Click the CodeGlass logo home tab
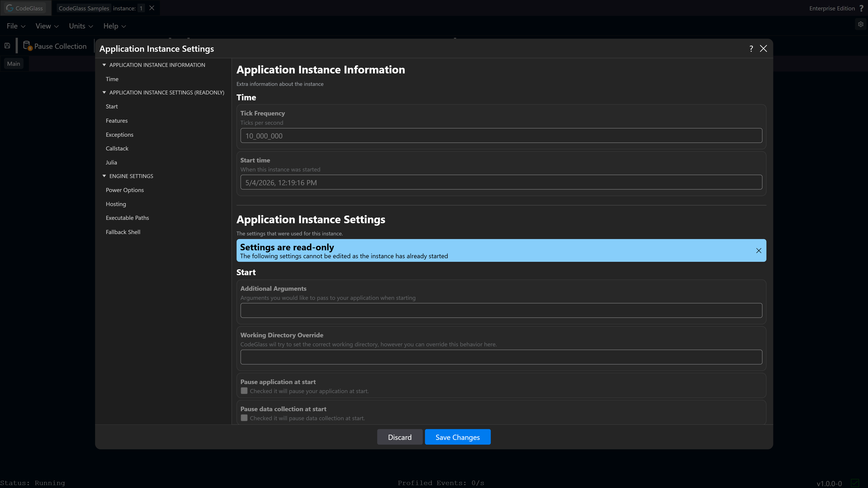The width and height of the screenshot is (868, 488). [25, 8]
